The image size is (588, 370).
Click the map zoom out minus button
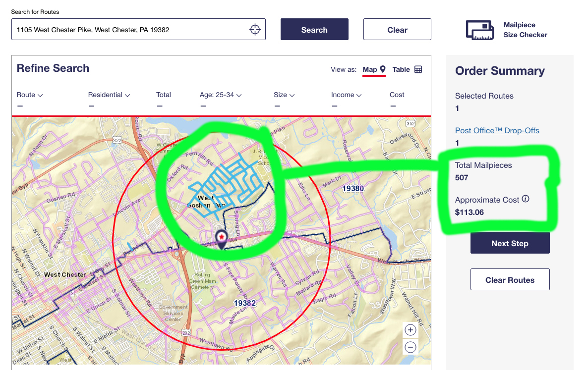[x=410, y=347]
